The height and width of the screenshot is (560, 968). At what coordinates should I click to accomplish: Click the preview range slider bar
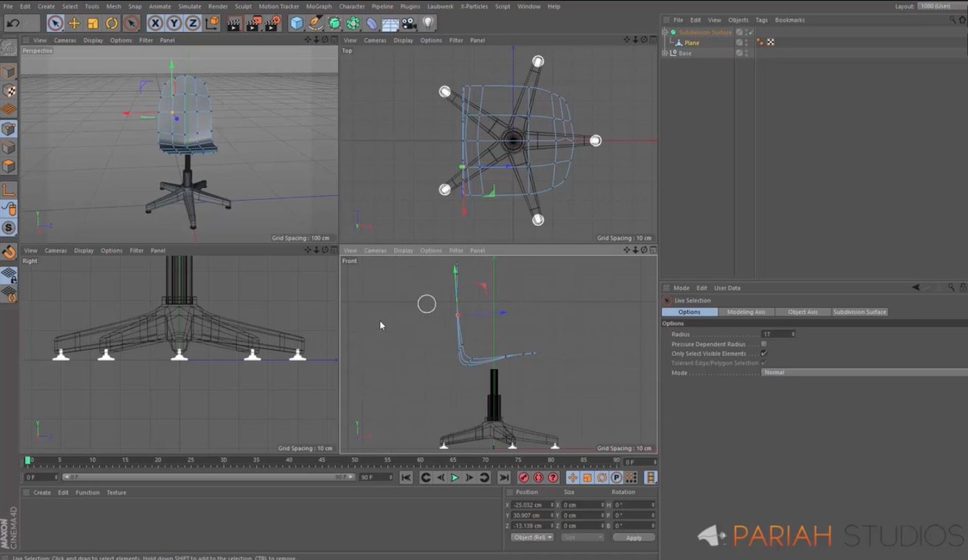click(x=208, y=477)
